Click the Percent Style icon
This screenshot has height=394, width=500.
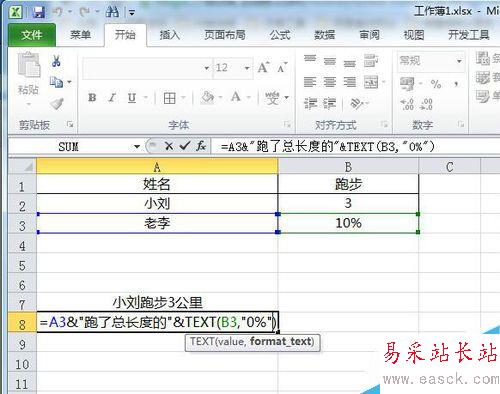[x=436, y=84]
